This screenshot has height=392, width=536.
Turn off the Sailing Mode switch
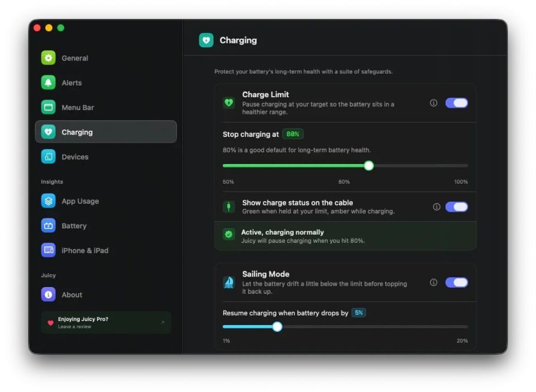[456, 283]
